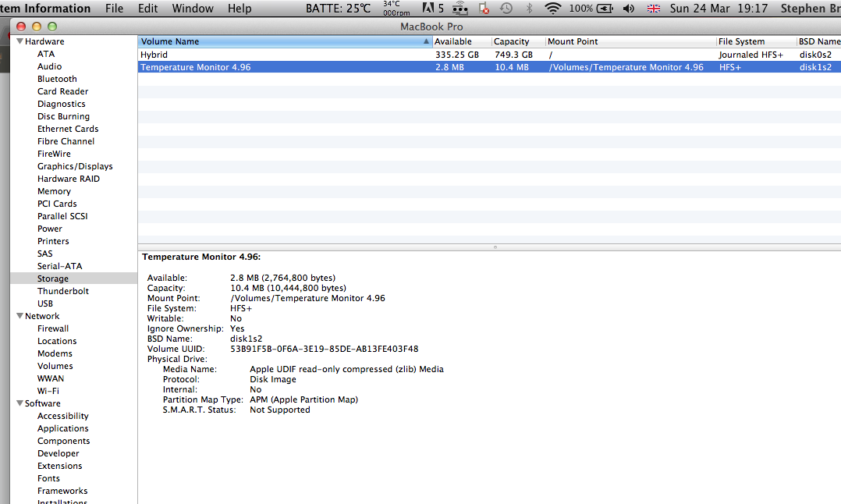Collapse the Hardware section triangle
This screenshot has height=504, width=841.
point(20,41)
